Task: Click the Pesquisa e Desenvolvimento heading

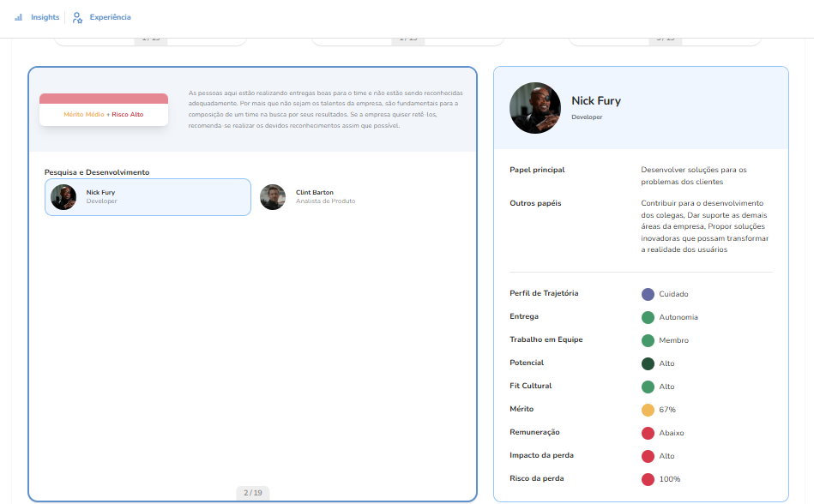Action: tap(97, 172)
